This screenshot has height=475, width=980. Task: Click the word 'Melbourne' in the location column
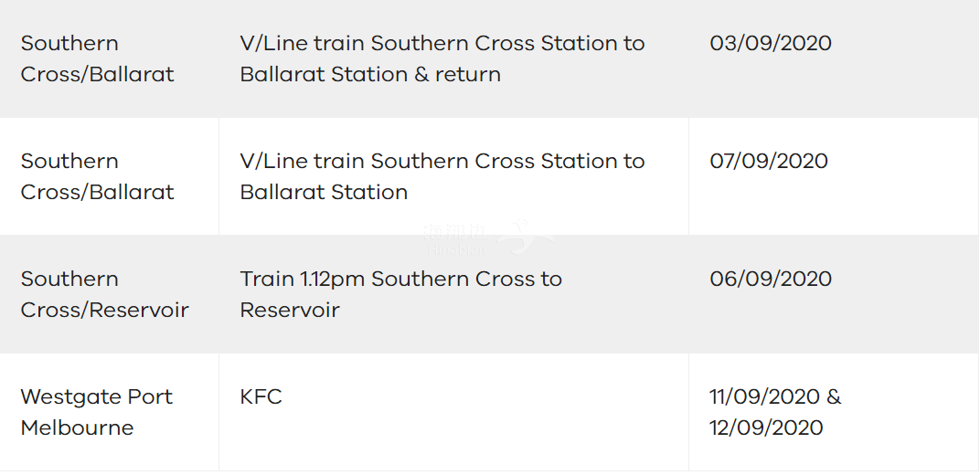click(x=77, y=427)
